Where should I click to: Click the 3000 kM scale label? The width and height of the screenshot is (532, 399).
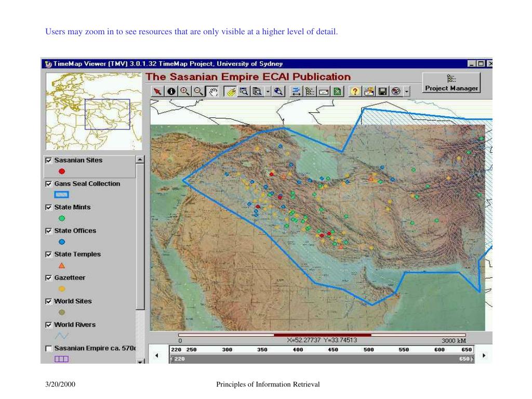click(x=454, y=341)
